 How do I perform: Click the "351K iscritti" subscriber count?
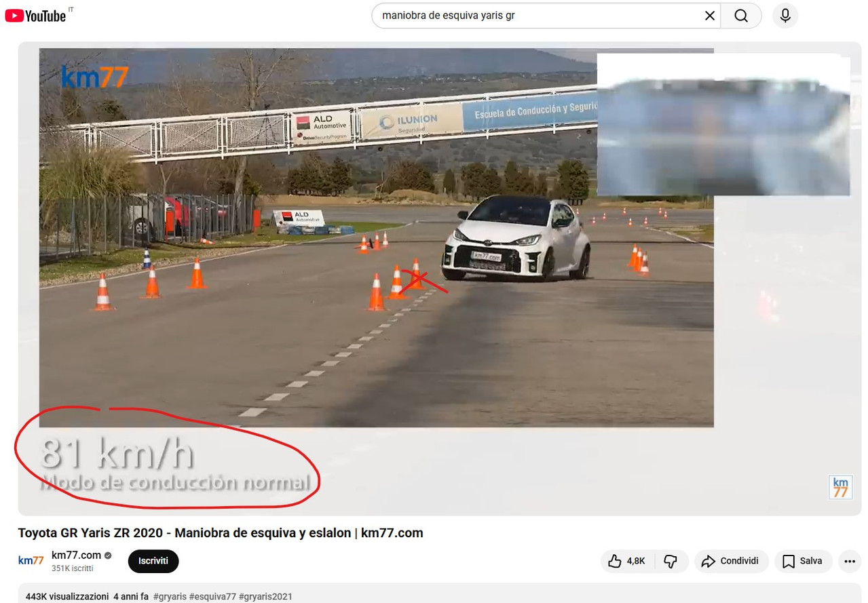click(x=72, y=568)
